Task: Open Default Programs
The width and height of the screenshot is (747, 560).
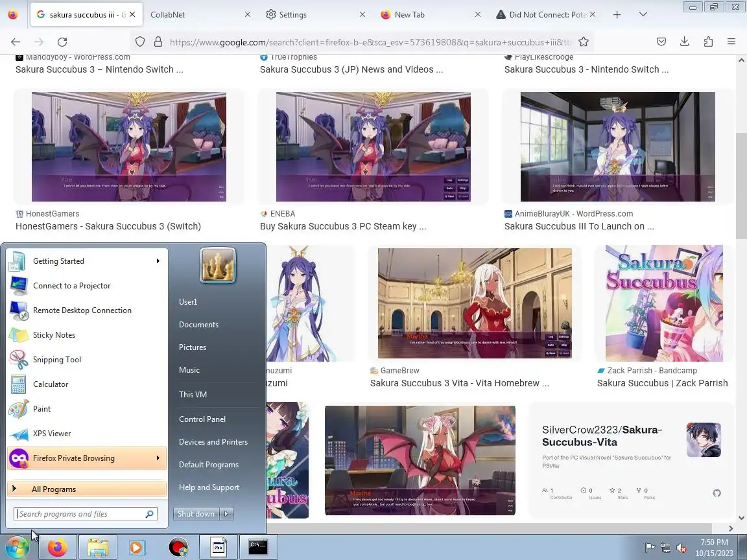Action: [209, 465]
